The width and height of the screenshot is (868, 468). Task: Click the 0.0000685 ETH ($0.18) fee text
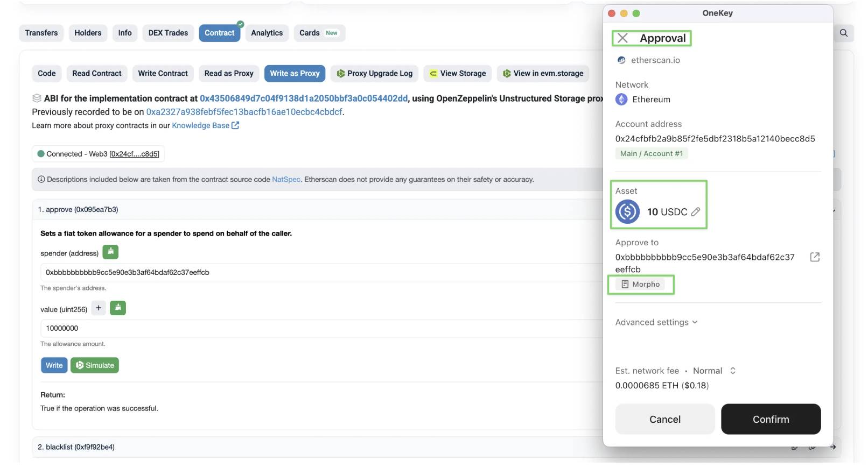click(x=662, y=386)
